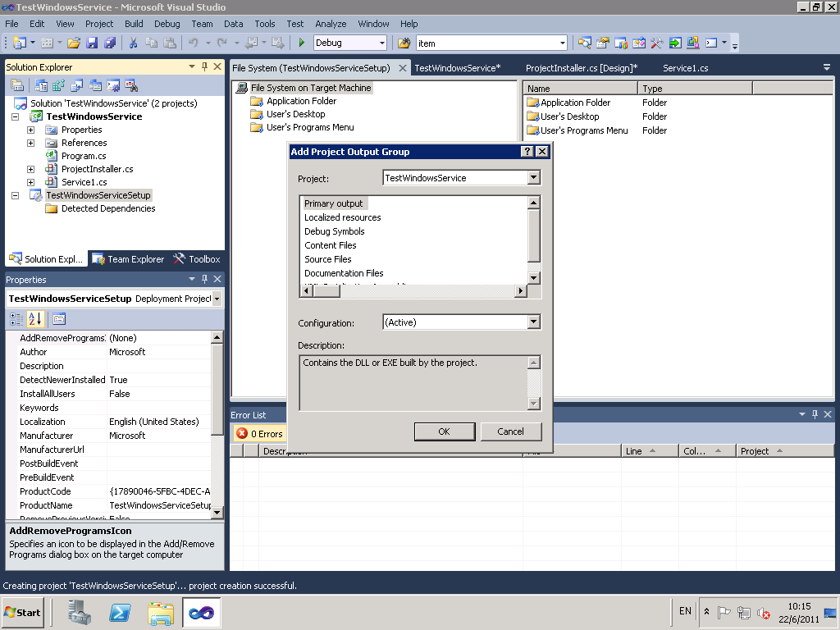Sort properties alphabetically

coord(34,319)
